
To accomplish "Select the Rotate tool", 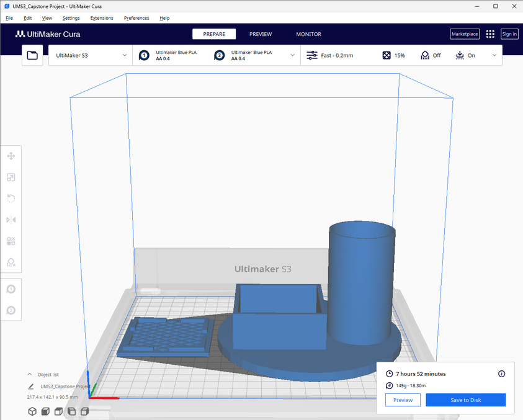I will point(11,199).
